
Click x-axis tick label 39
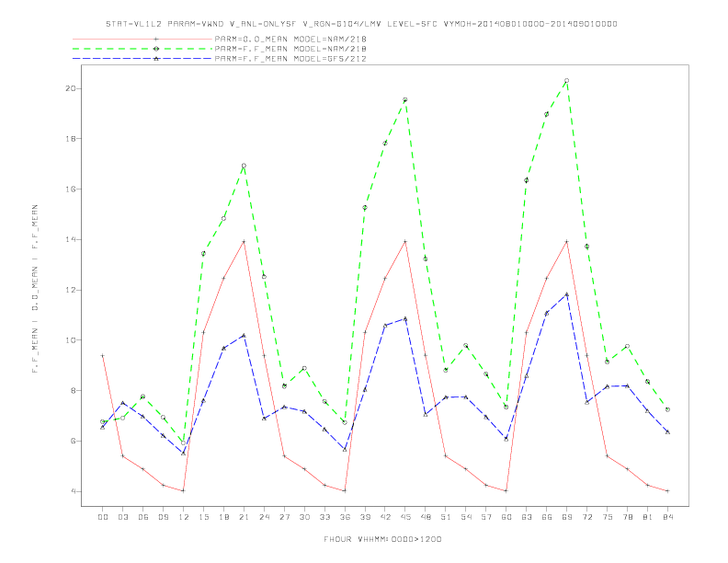coord(365,517)
